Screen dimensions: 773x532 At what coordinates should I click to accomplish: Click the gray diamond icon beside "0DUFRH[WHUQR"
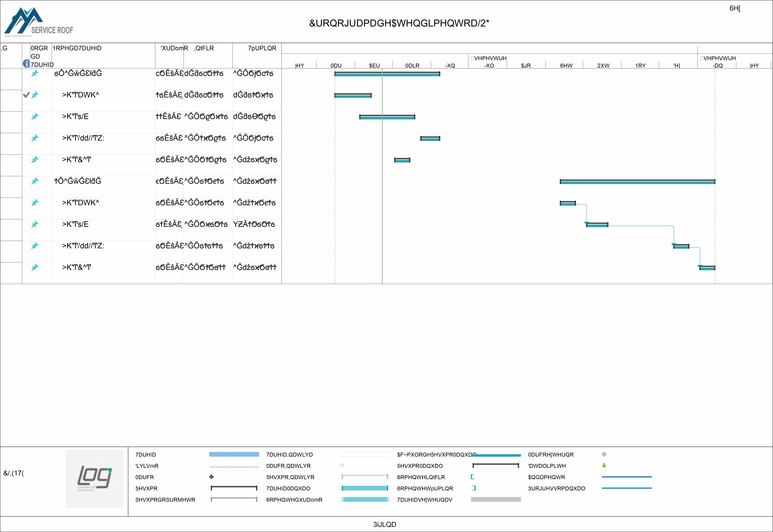pos(604,454)
